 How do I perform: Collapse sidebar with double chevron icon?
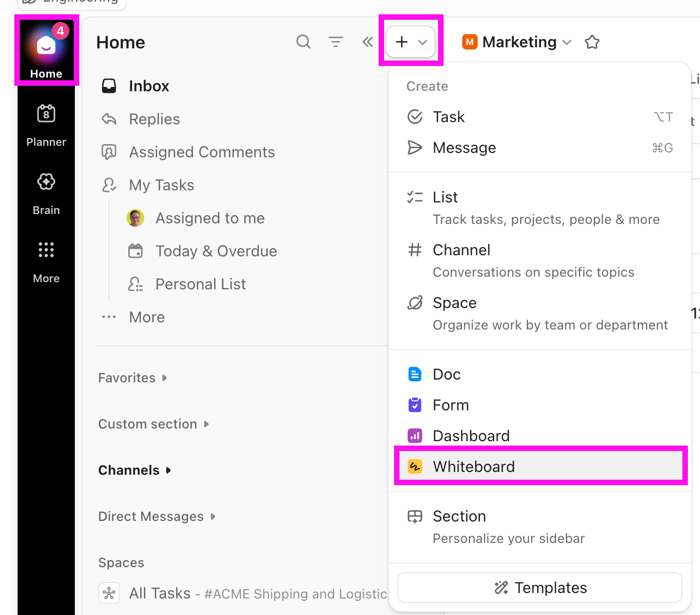coord(368,42)
